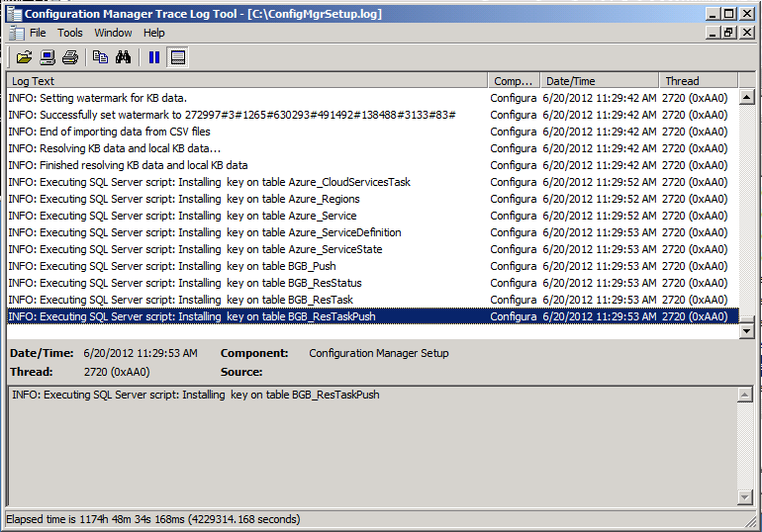Click the Open log file toolbar icon
Image resolution: width=762 pixels, height=532 pixels.
pyautogui.click(x=24, y=57)
